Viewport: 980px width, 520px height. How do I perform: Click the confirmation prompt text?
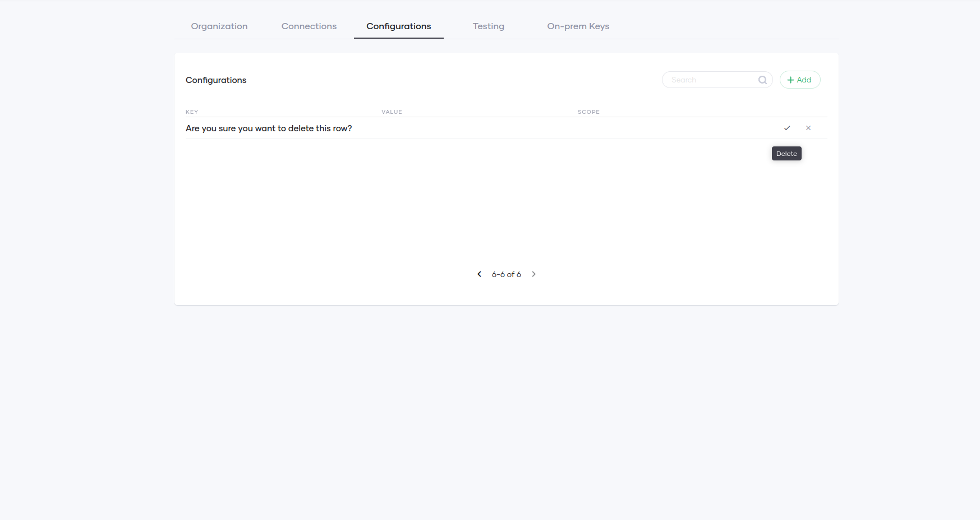(269, 128)
